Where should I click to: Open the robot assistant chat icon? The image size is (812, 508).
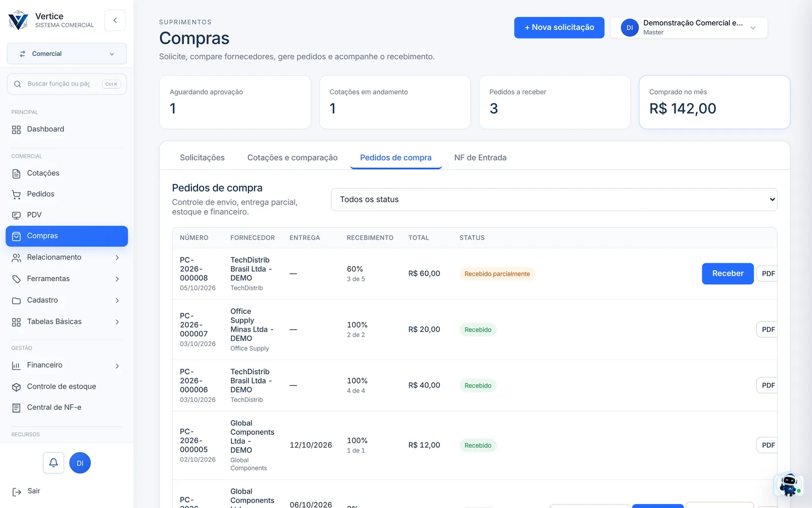coord(788,484)
